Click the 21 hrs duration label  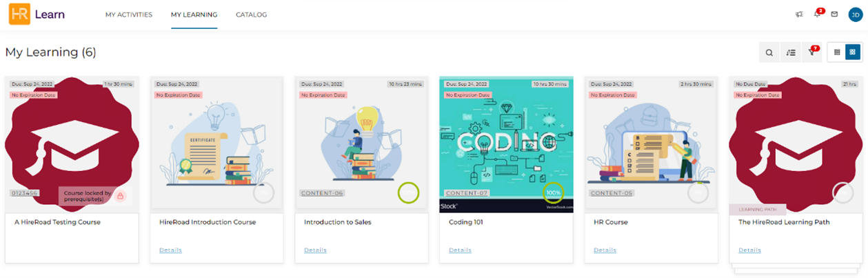[x=851, y=83]
